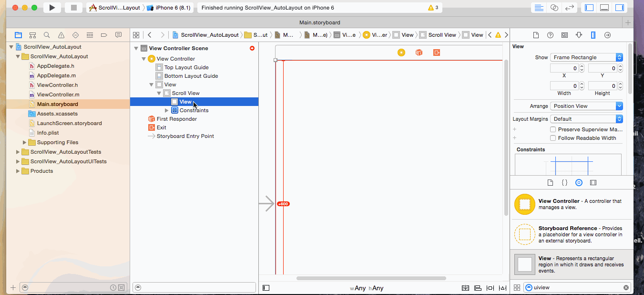Viewport: 644px width, 295px height.
Task: Open the Show Frame Rectangle dropdown
Action: pyautogui.click(x=586, y=57)
